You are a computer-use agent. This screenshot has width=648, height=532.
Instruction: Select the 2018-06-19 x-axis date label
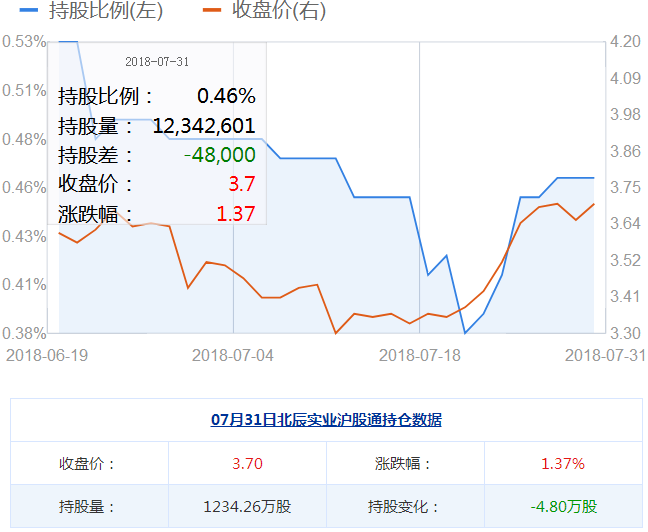tap(47, 355)
